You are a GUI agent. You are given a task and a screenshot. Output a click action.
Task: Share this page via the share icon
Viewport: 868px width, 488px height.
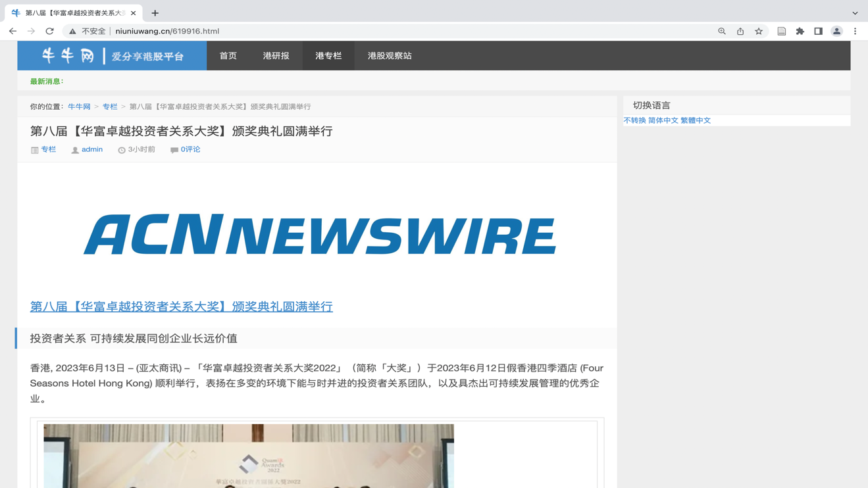pyautogui.click(x=740, y=31)
